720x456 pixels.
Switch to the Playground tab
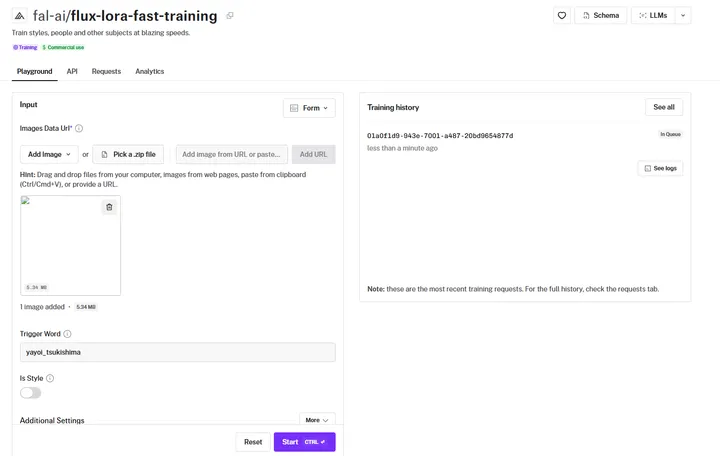pos(34,71)
